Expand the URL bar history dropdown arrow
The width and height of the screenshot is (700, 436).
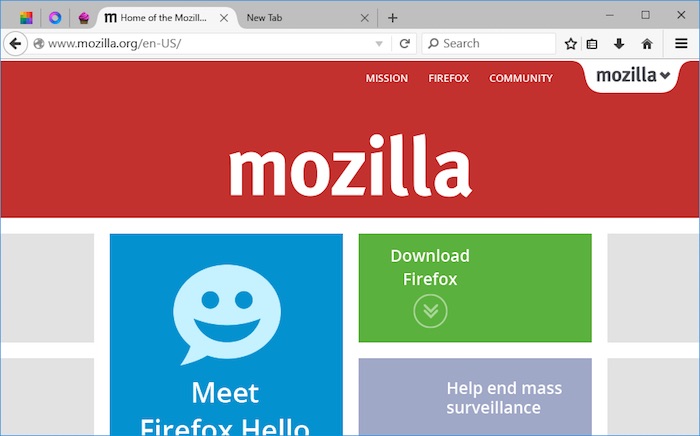(379, 44)
